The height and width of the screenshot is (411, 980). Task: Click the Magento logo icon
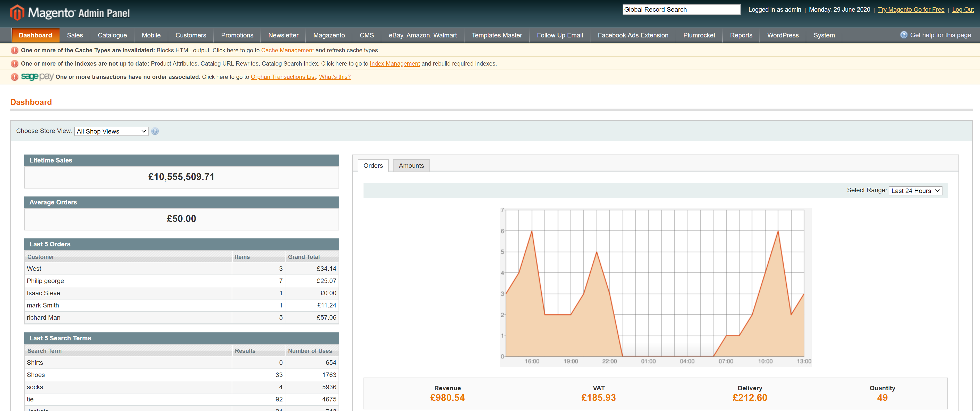point(17,13)
